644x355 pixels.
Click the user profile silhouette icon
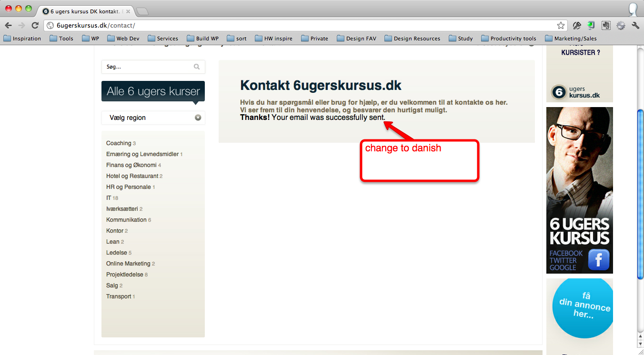tap(633, 9)
